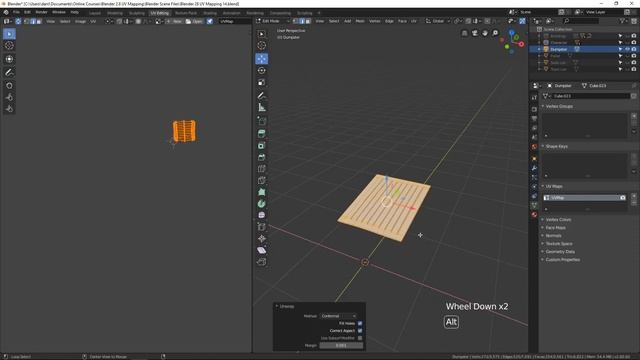Choose the UV editor Cursor tool
Screen dimensions: 640x360
9,46
